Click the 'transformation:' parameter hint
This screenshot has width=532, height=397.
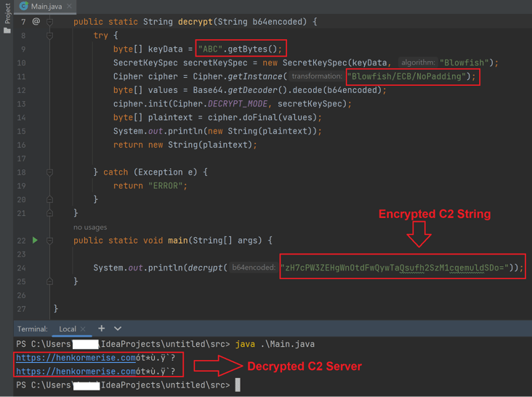317,76
